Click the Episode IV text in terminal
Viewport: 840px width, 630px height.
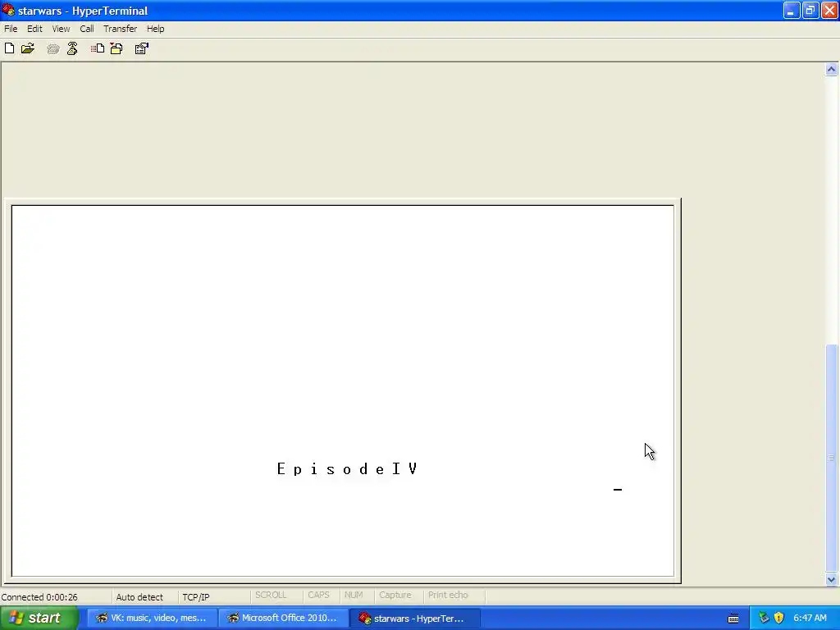(x=347, y=469)
